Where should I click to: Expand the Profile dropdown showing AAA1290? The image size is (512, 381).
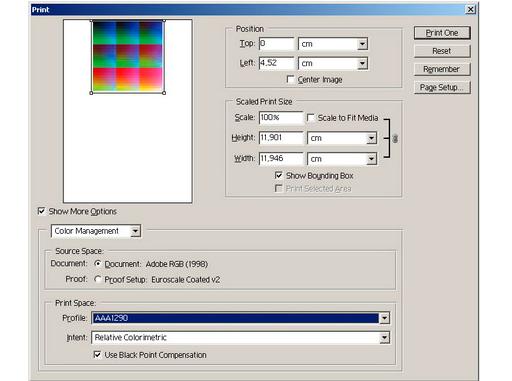[x=241, y=318]
